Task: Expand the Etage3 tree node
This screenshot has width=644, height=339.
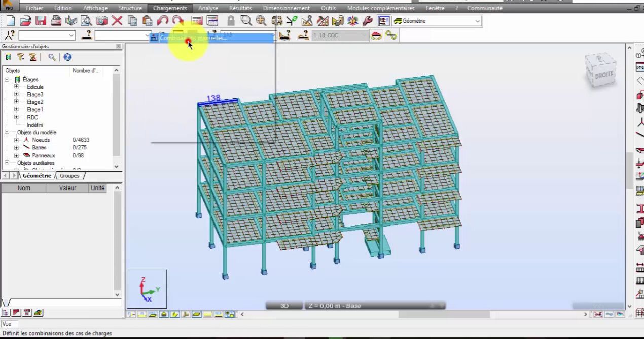Action: 16,94
